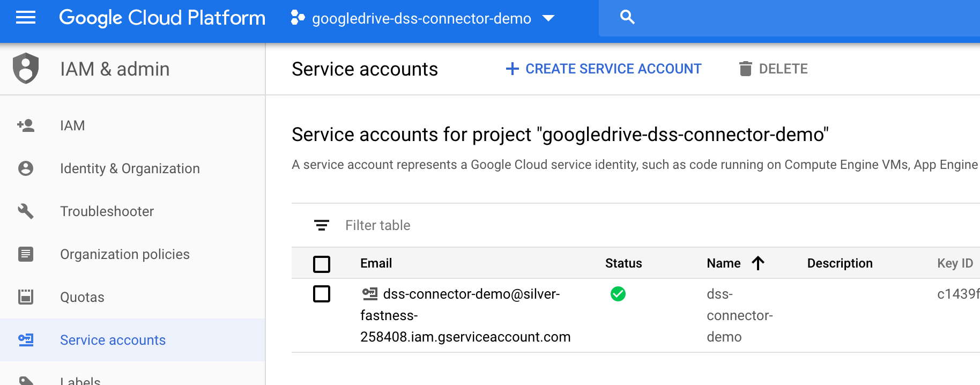Click the Key ID value c1439f

coord(958,294)
